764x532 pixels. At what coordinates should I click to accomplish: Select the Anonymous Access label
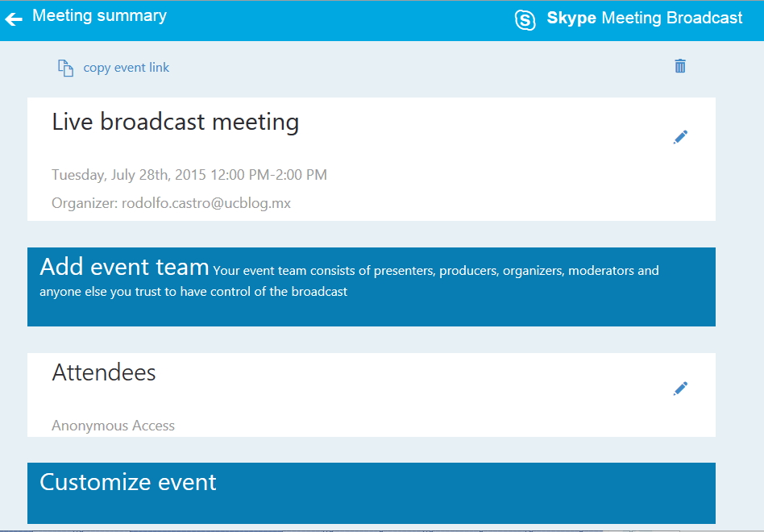[113, 426]
